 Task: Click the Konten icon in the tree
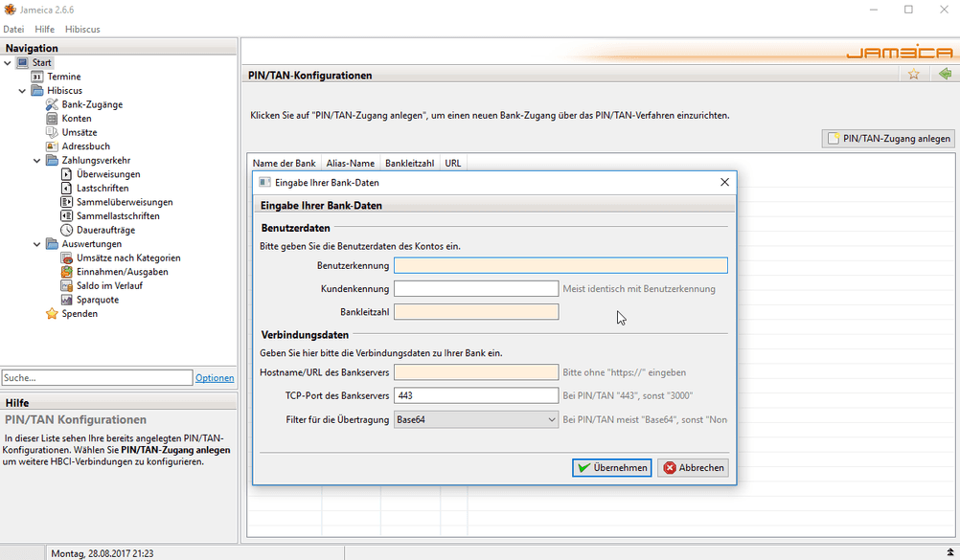(x=52, y=118)
